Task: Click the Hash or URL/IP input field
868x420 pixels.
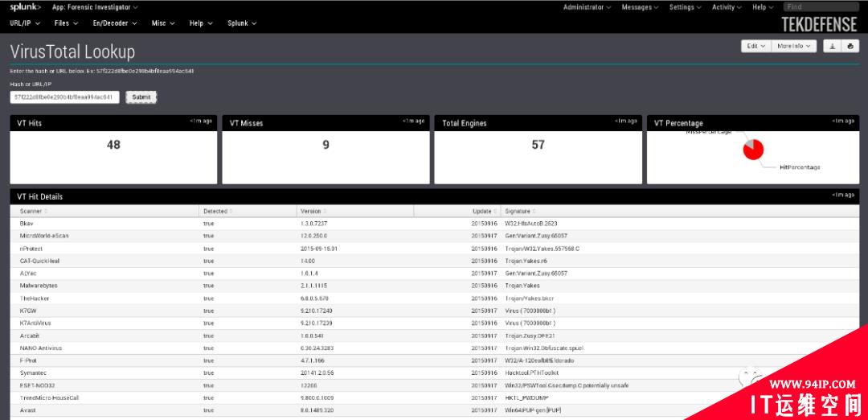Action: pos(65,97)
